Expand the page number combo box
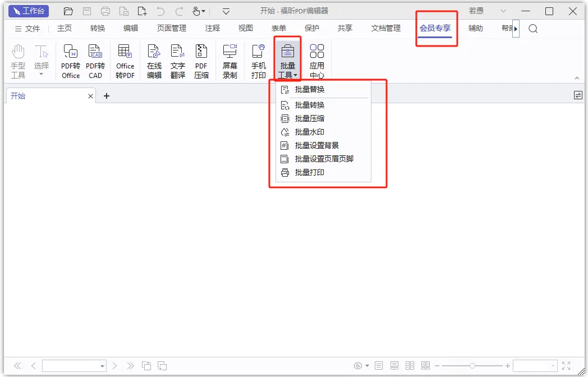 point(102,366)
